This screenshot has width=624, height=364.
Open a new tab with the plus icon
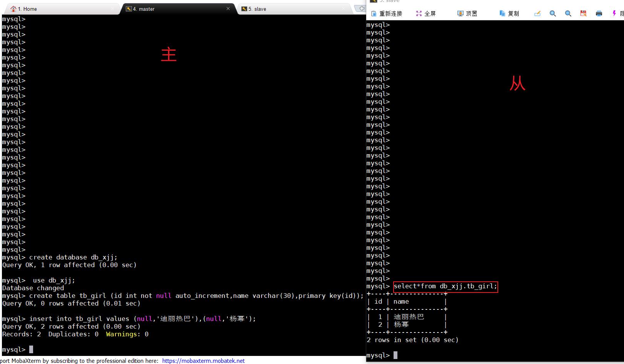pyautogui.click(x=362, y=8)
